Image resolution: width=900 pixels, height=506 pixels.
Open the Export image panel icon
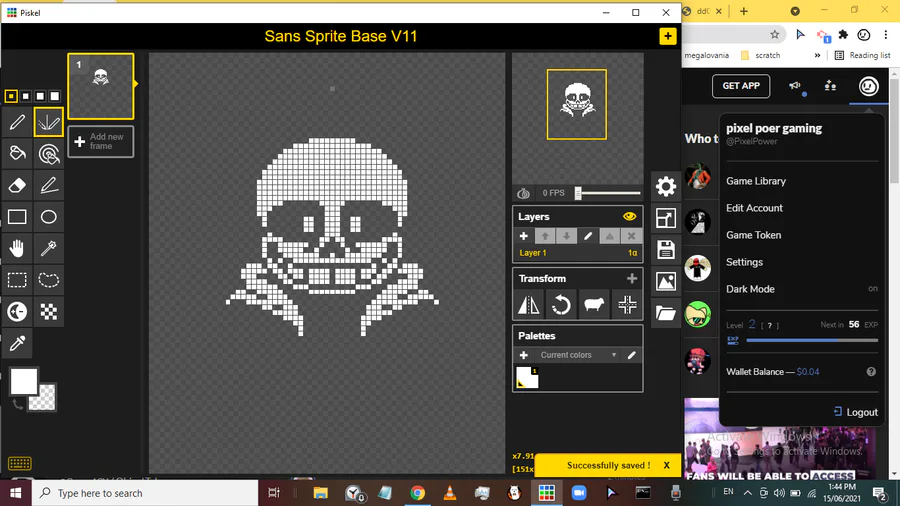click(x=666, y=281)
